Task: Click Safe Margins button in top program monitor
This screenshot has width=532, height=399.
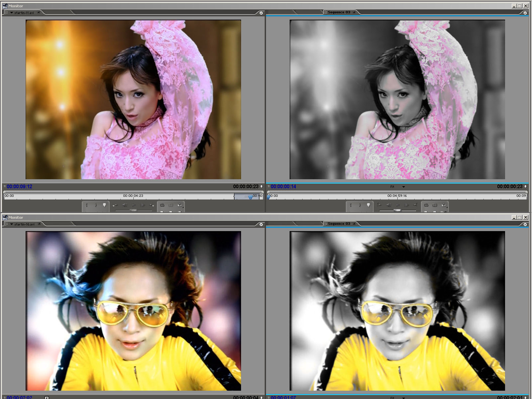Action: click(435, 205)
